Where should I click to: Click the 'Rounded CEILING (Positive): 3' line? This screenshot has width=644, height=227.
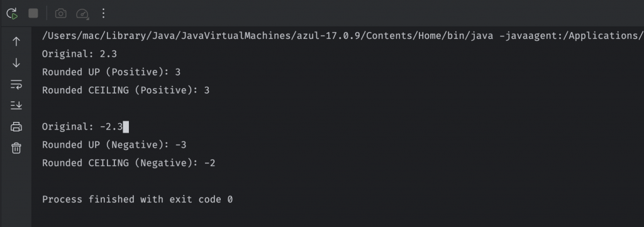tap(126, 91)
